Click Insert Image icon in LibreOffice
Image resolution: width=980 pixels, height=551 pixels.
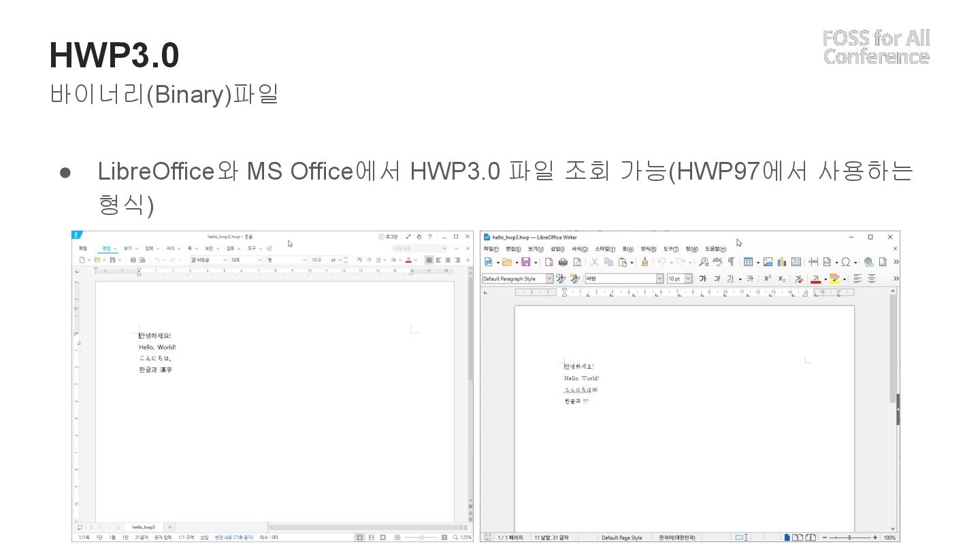pos(768,262)
